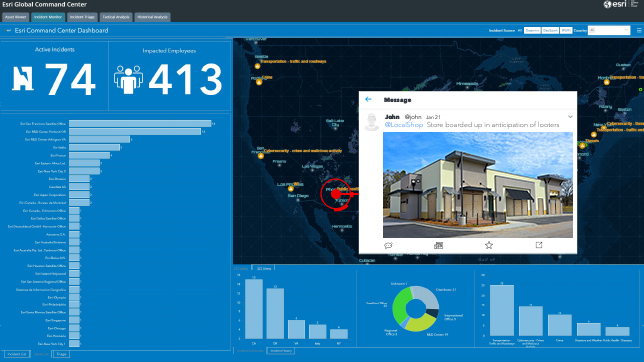
Task: Click the Impacted Employees people icon
Action: [x=129, y=79]
